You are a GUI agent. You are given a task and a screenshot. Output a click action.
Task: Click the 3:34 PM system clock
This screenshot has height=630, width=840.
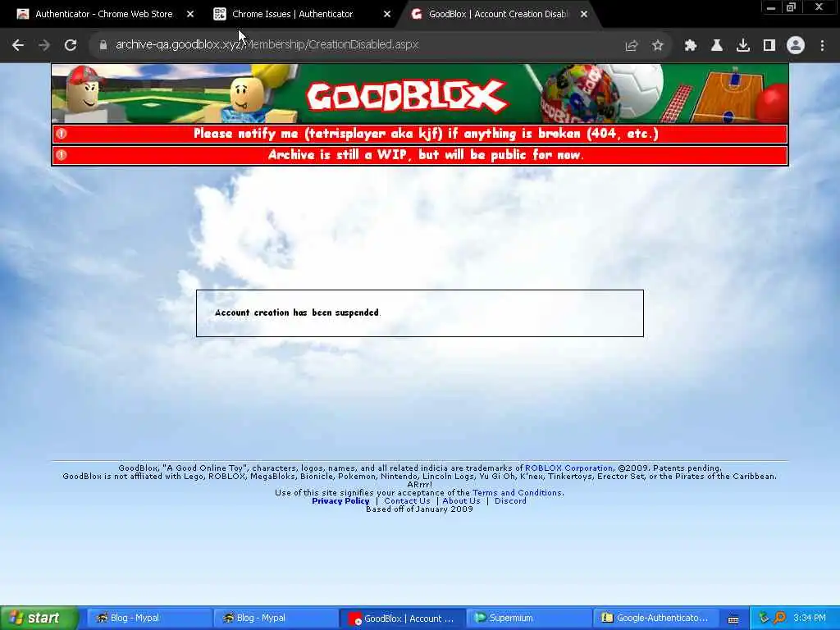click(x=810, y=619)
